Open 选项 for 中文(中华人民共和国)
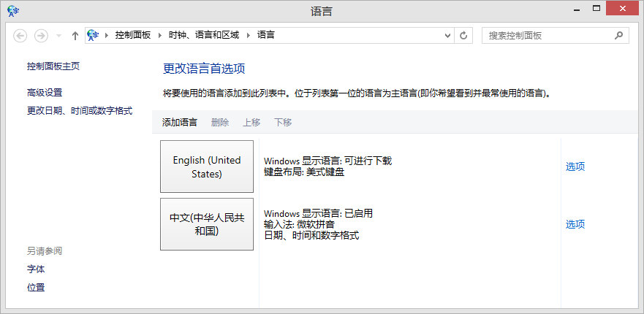Screen dimensions: 644x314 (x=575, y=224)
